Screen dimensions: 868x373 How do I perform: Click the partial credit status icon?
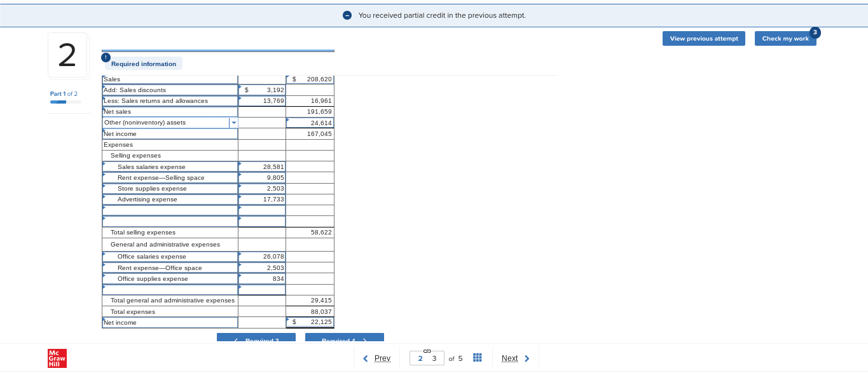[347, 15]
